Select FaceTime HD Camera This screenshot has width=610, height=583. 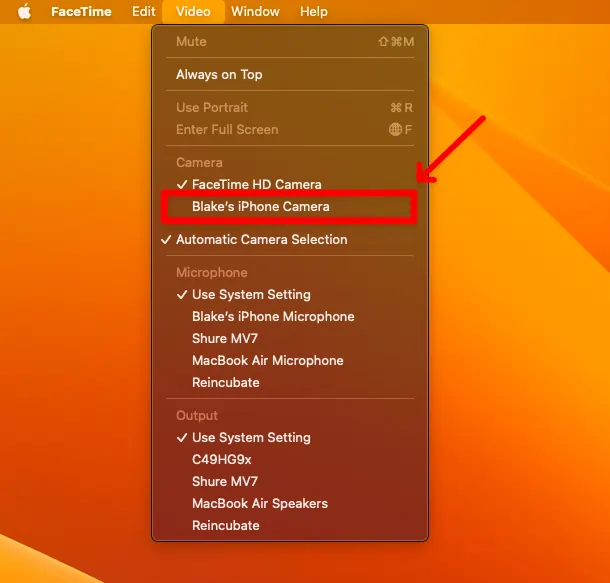click(290, 184)
